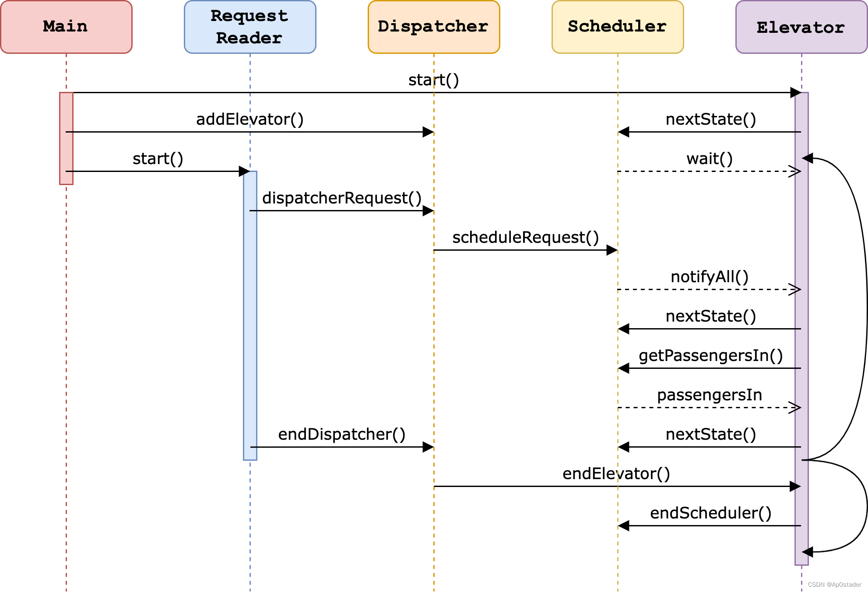Select the Scheduler participant box
The image size is (868, 592).
point(618,27)
